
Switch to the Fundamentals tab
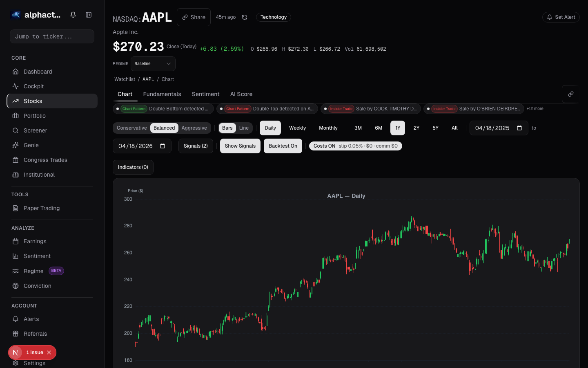pyautogui.click(x=162, y=94)
